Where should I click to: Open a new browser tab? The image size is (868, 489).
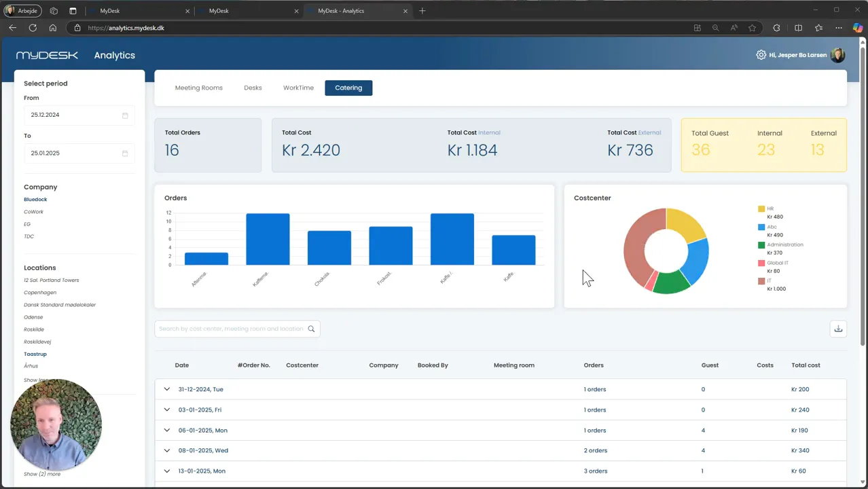pyautogui.click(x=422, y=11)
